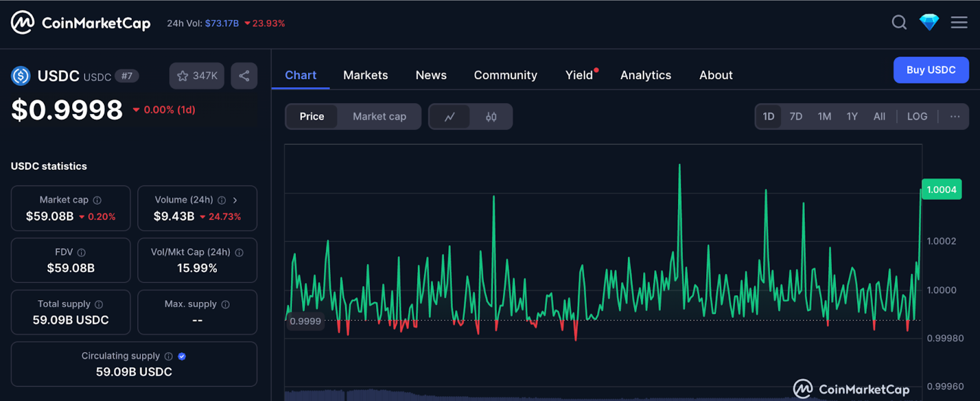Switch chart to Price view
Viewport: 980px width, 401px height.
coord(312,116)
